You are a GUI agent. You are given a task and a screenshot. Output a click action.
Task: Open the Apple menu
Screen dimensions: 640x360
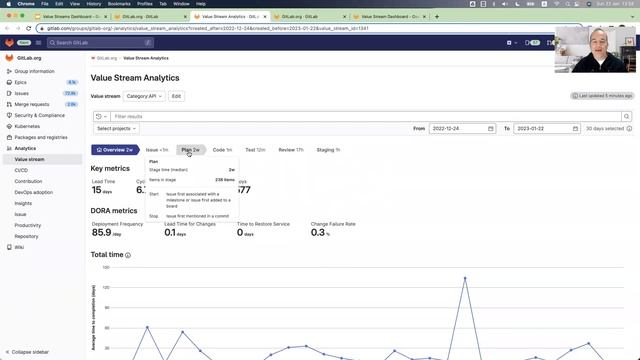coord(9,4)
